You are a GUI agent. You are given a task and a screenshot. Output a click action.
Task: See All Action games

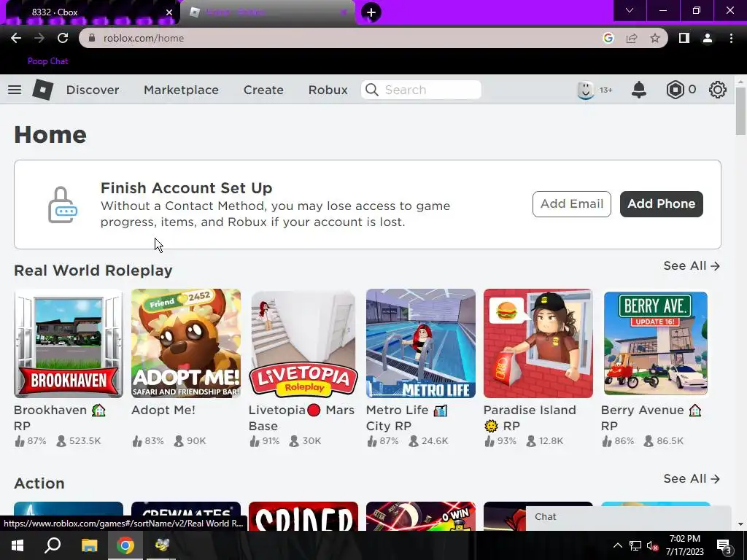coord(692,478)
